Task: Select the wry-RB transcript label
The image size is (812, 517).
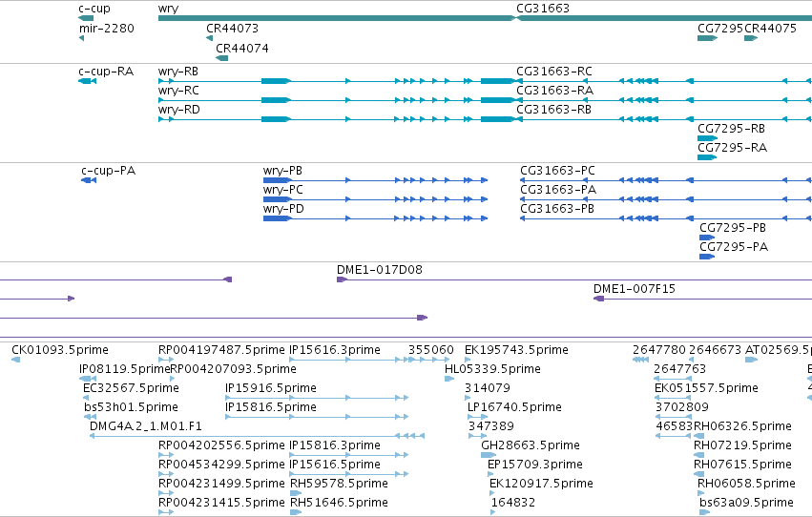Action: point(178,72)
